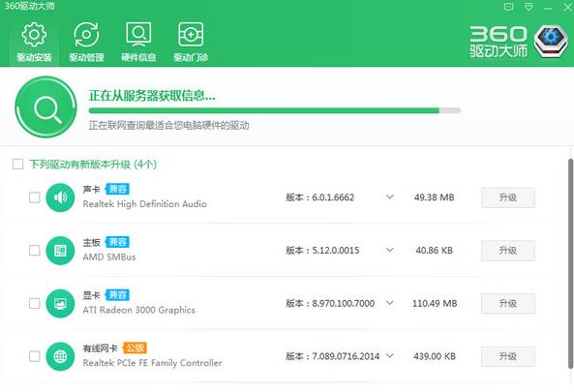
Task: Click the text 正在联网查询最适合您电脑硬件的驱动
Action: (168, 125)
